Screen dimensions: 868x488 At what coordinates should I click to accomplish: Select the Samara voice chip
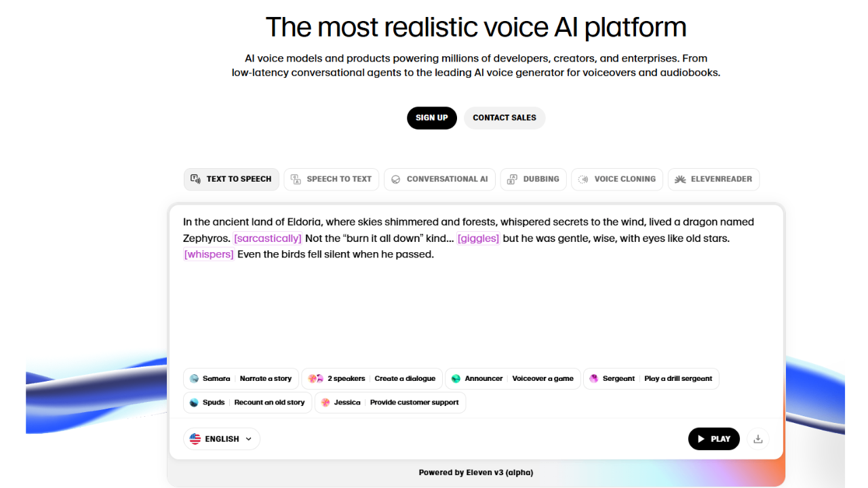click(241, 378)
